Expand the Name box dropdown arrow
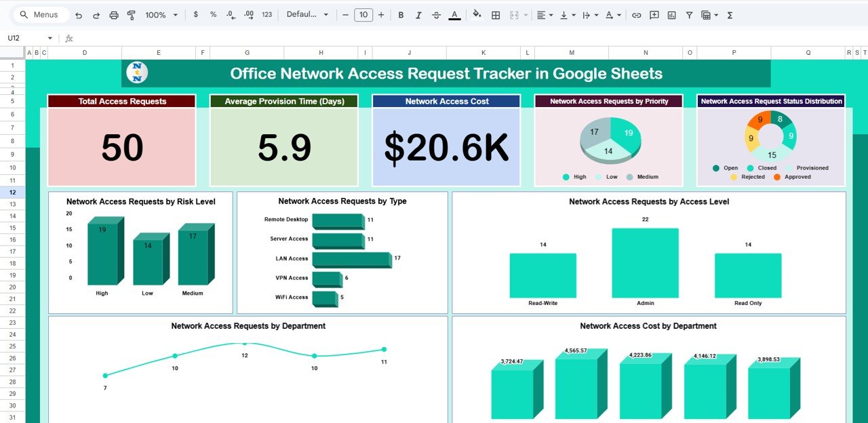 [x=50, y=38]
